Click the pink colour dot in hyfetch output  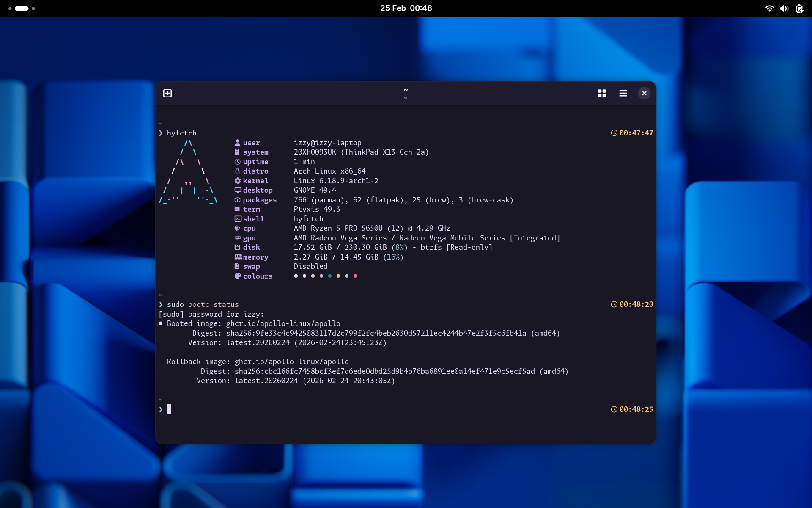point(355,276)
